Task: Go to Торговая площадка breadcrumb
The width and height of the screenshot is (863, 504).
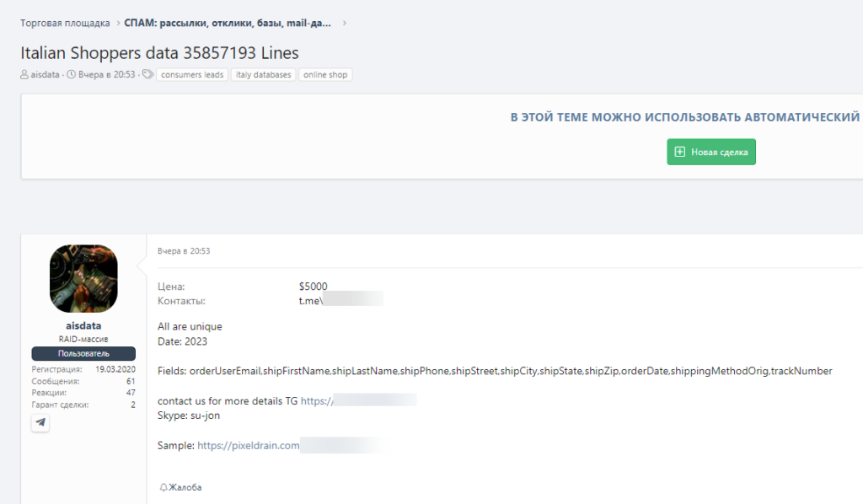Action: [65, 23]
